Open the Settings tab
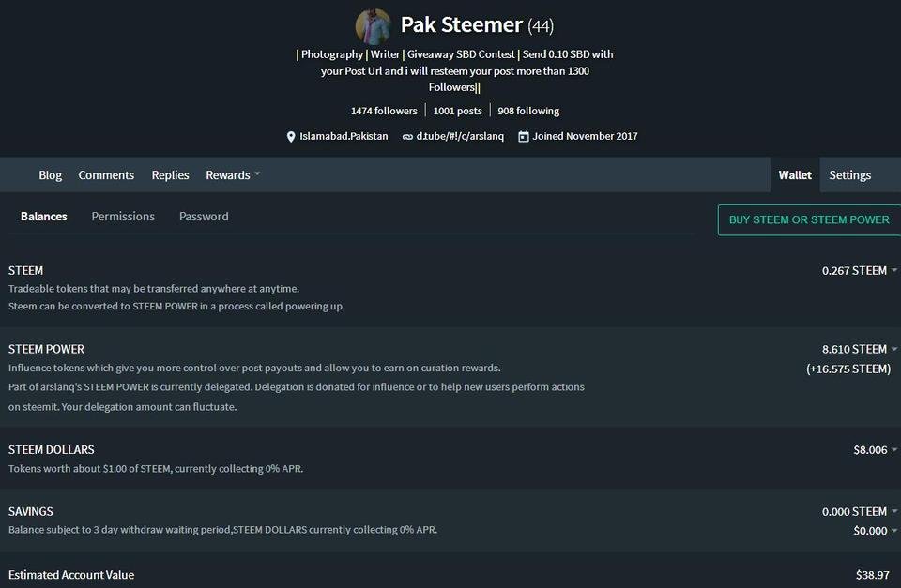The width and height of the screenshot is (901, 588). pos(850,174)
